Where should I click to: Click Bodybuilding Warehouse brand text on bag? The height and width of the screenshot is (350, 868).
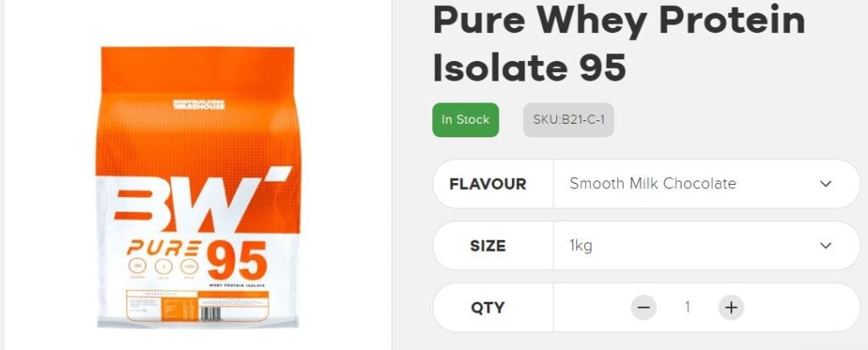198,104
